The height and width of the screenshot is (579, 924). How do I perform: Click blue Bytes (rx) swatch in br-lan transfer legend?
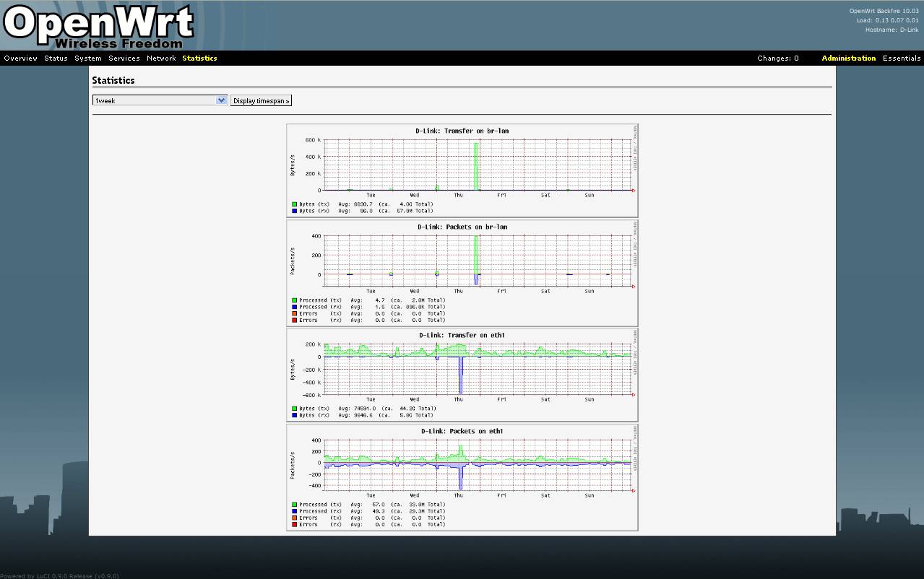[x=295, y=211]
